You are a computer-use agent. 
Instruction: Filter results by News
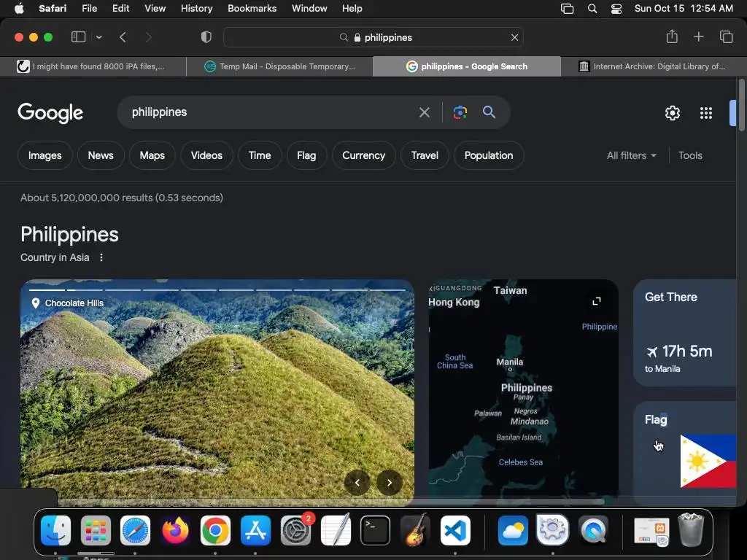coord(101,155)
